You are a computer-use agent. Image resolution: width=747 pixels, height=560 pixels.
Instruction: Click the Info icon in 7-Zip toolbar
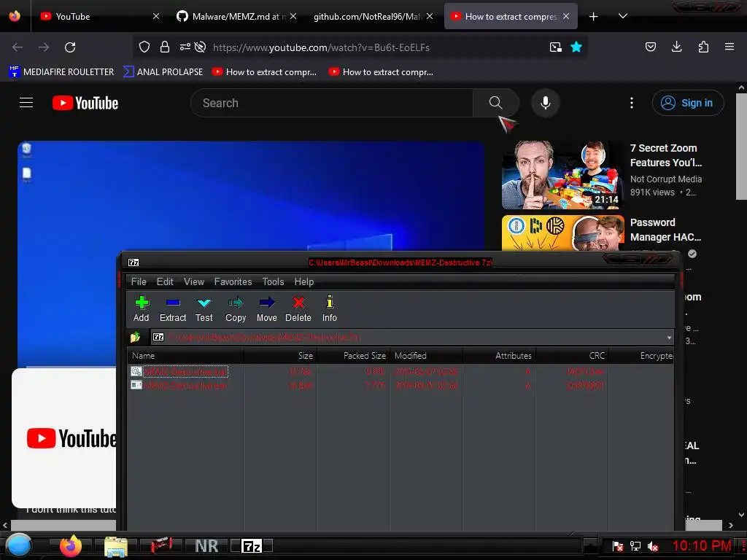tap(329, 302)
